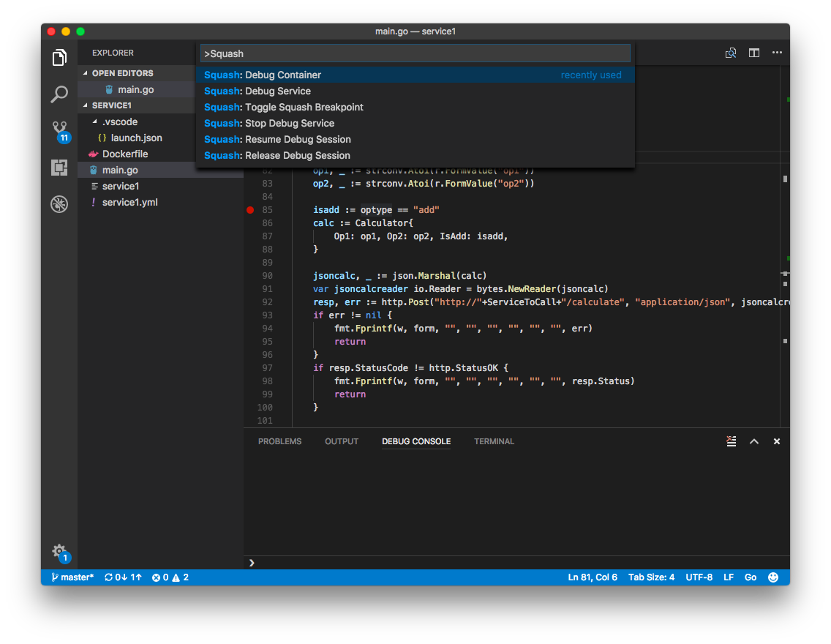Click the feedback smiley in status bar

point(773,577)
